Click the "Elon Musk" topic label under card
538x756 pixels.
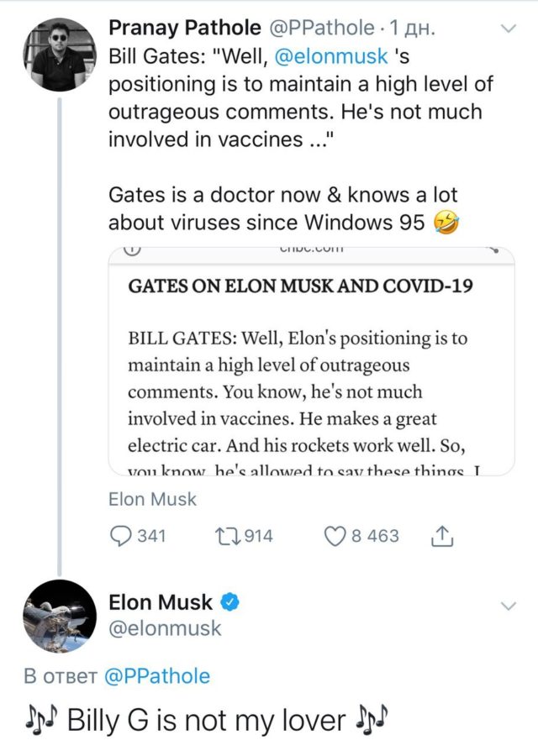point(152,499)
